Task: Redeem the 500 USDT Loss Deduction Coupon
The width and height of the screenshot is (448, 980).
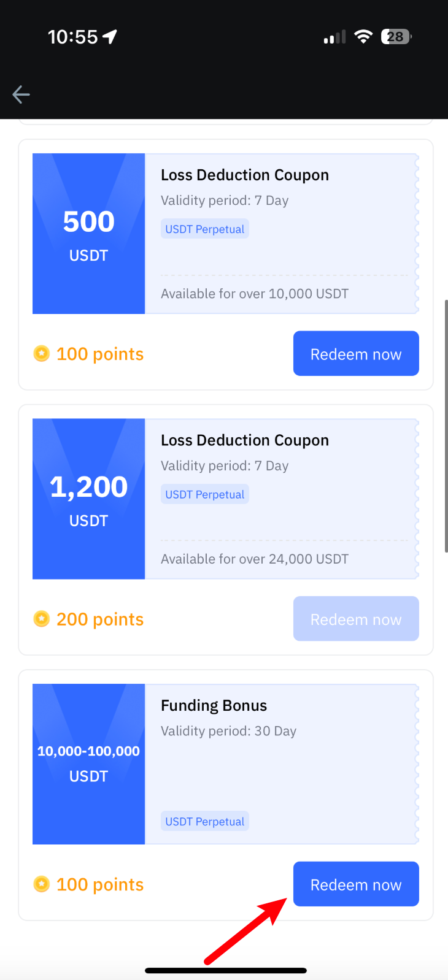Action: pos(356,354)
